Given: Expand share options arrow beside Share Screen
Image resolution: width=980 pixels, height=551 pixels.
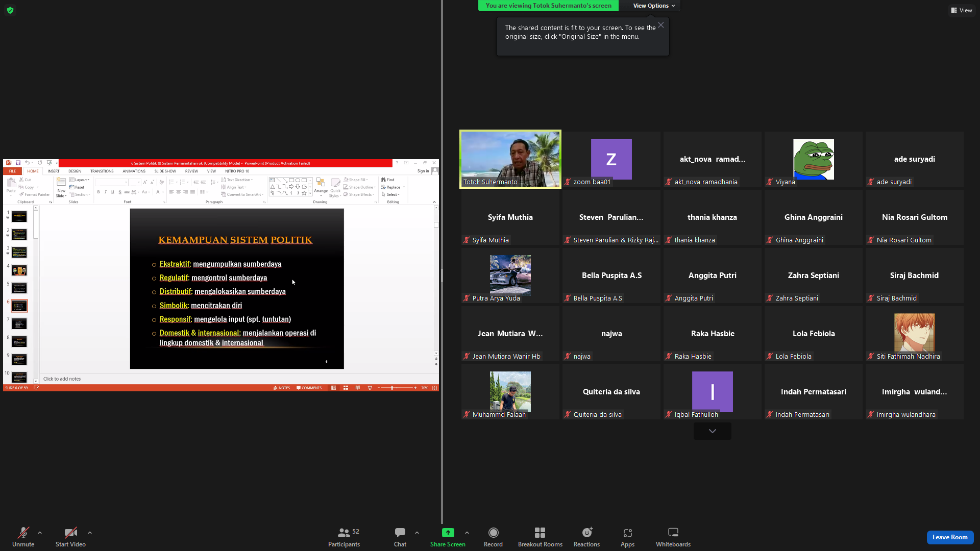Looking at the screenshot, I should 467,533.
